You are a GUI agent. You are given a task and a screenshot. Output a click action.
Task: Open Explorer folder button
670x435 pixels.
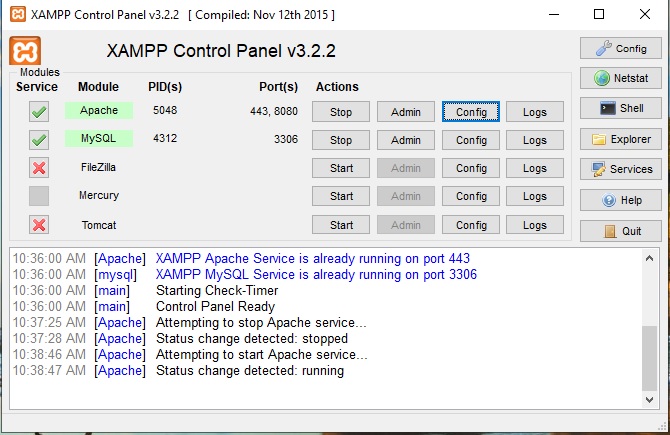coord(620,139)
